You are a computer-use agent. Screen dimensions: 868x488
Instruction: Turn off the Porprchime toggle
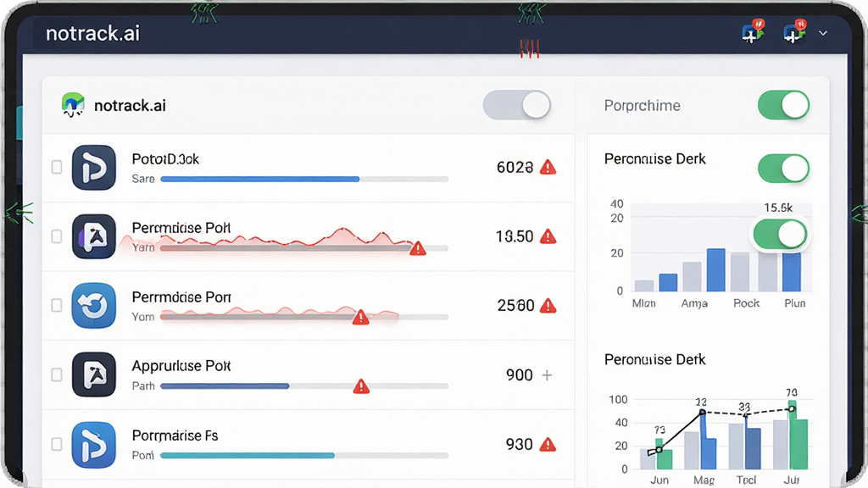pos(784,105)
